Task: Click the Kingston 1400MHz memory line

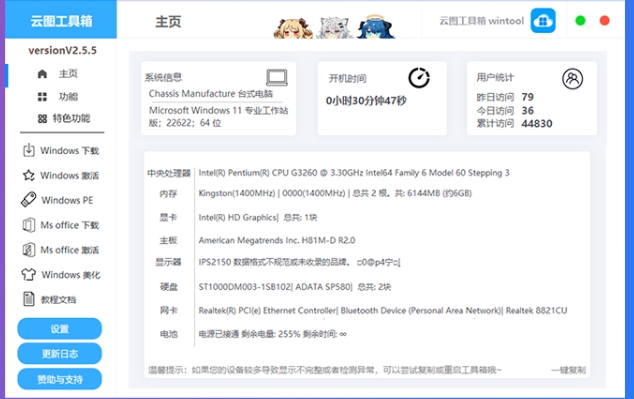Action: 335,193
